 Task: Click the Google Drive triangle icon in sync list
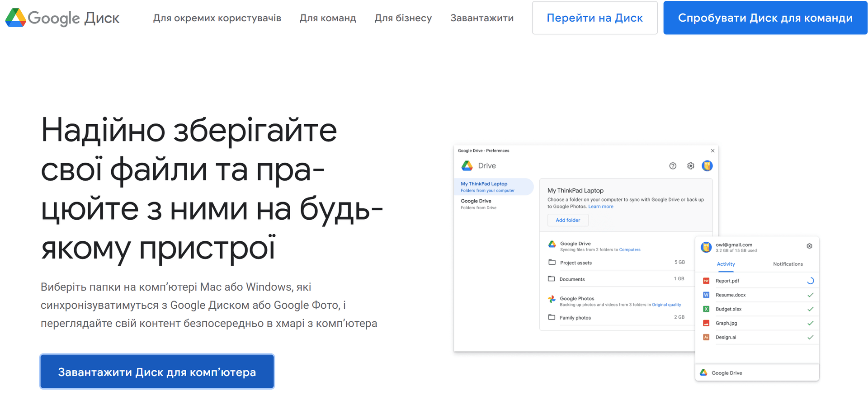tap(552, 244)
